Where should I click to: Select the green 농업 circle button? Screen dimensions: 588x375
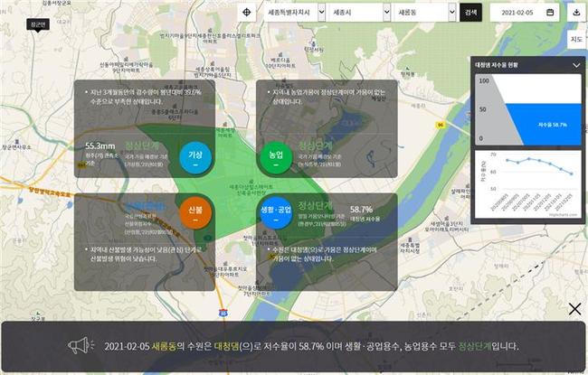coord(276,158)
